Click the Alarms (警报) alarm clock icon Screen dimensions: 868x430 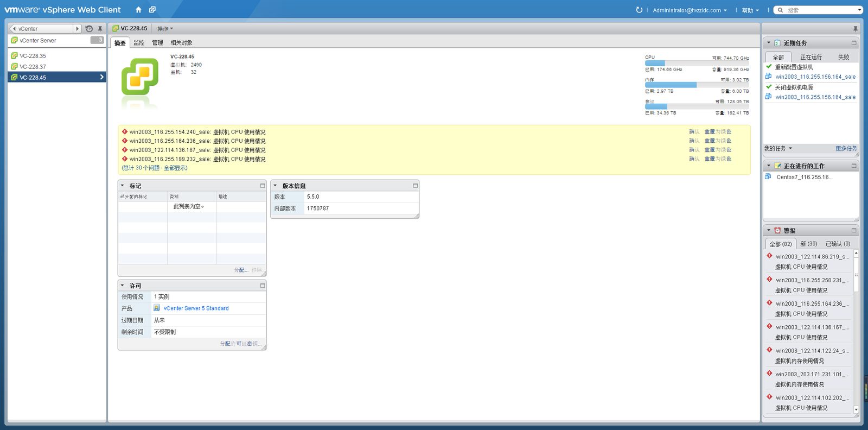[777, 230]
